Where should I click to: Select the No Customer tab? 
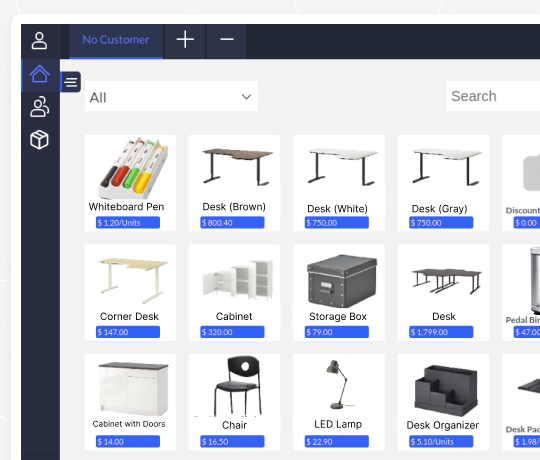[x=116, y=40]
